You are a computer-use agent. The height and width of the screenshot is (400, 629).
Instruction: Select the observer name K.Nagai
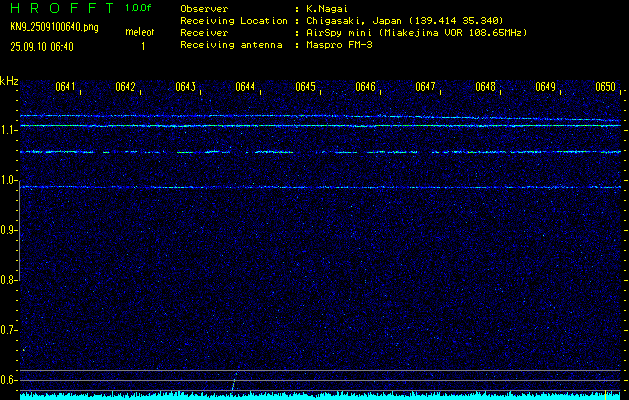pyautogui.click(x=327, y=8)
